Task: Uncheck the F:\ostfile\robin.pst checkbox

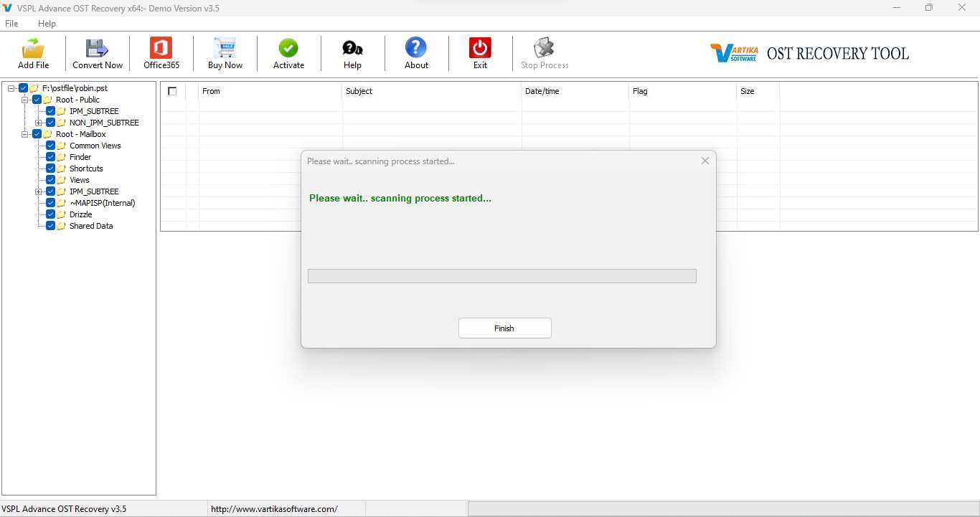Action: (23, 88)
